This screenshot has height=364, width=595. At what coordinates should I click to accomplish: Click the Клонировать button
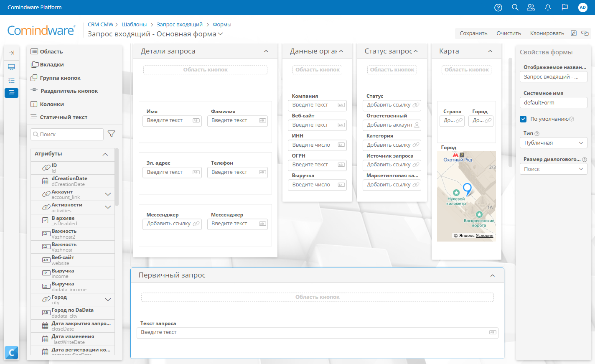click(x=547, y=33)
